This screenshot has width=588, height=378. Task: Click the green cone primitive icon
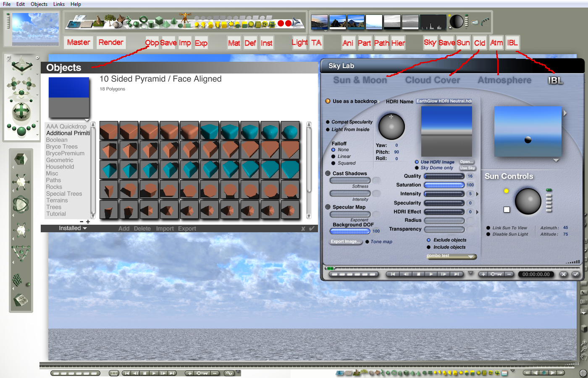pos(173,21)
